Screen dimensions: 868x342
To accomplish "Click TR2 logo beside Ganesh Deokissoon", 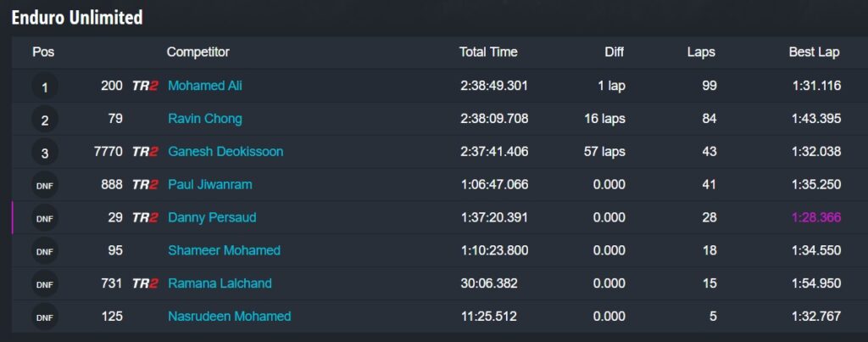I will pyautogui.click(x=145, y=152).
